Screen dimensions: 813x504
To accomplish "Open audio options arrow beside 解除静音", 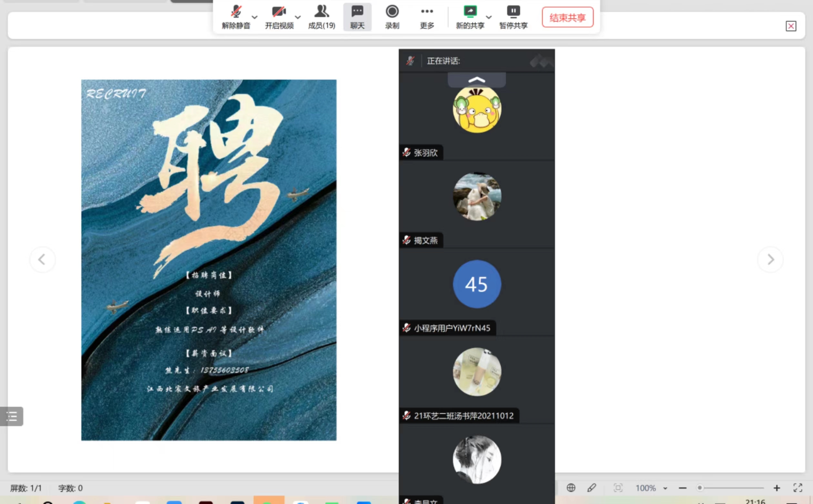I will tap(255, 17).
